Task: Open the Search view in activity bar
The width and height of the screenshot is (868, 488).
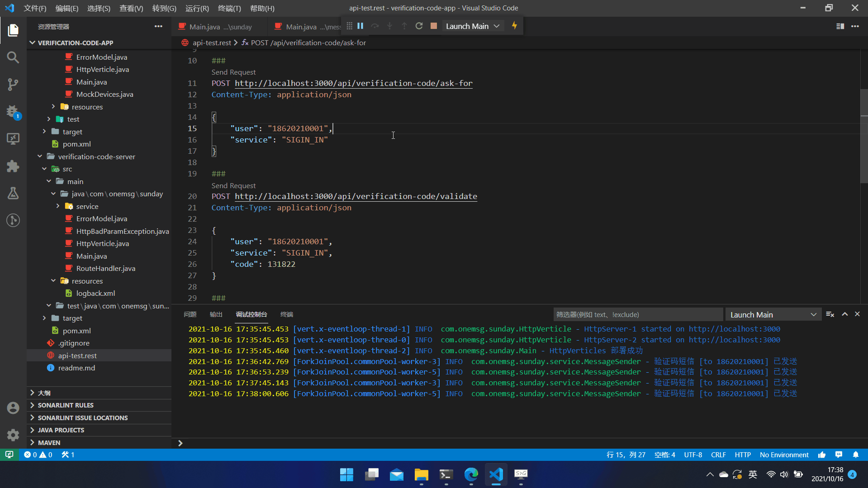Action: tap(13, 57)
